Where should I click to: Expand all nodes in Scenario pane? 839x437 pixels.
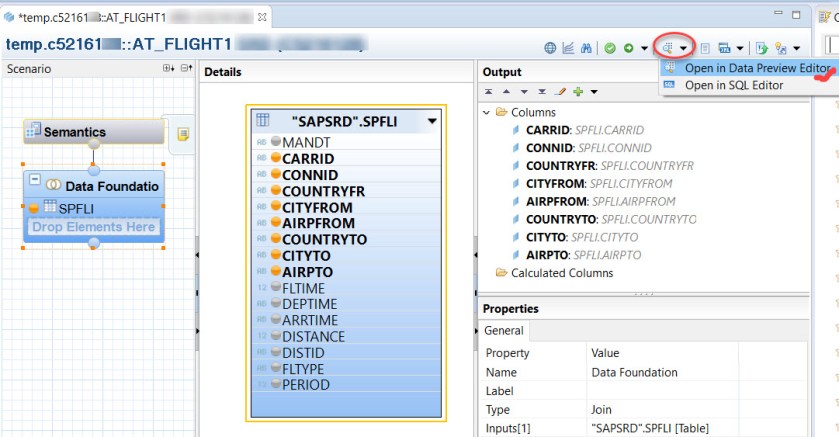[x=168, y=69]
